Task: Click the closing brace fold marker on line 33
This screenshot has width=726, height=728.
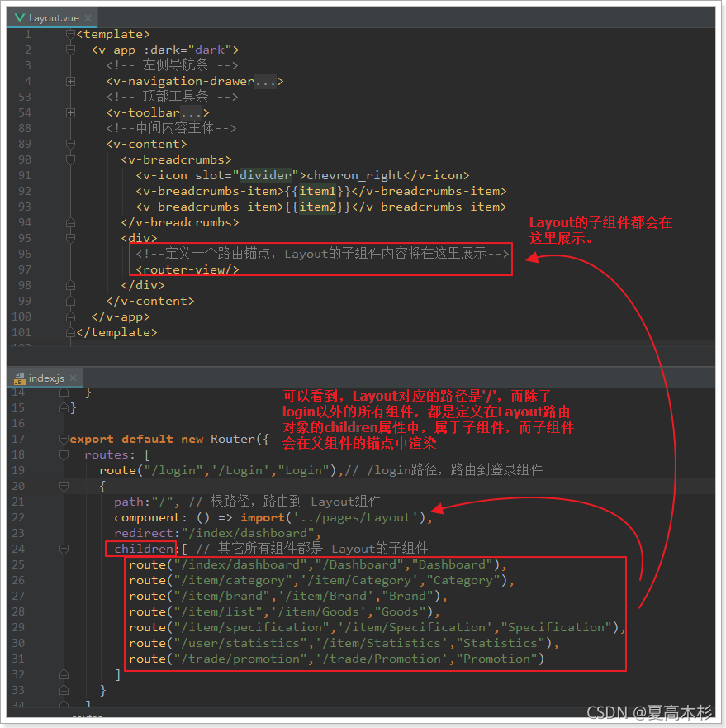Action: (x=64, y=690)
